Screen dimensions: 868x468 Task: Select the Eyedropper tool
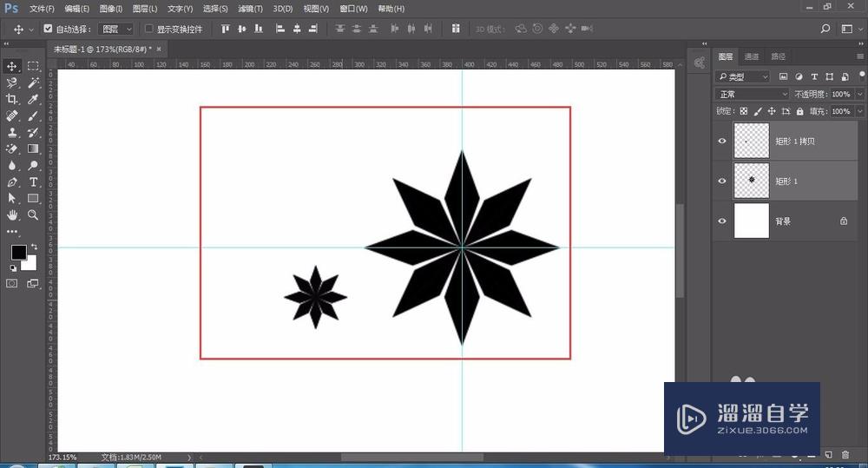coord(34,99)
